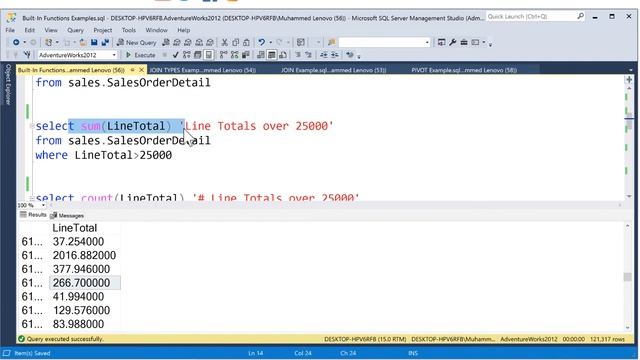Click the Change Connection icon
The height and width of the screenshot is (360, 640).
pos(27,55)
